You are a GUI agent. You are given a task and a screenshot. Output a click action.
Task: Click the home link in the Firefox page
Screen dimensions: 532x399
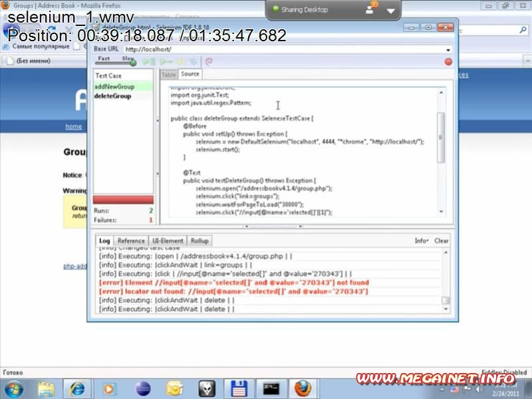click(x=74, y=126)
